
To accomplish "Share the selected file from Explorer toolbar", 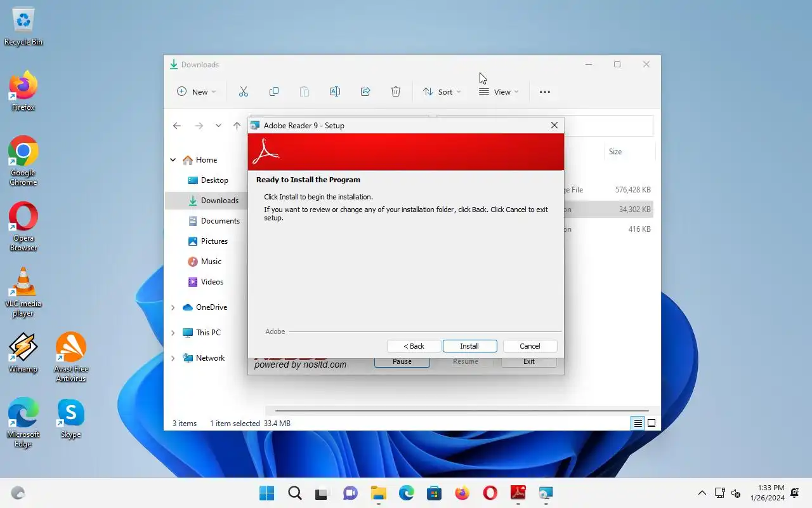I will click(365, 91).
